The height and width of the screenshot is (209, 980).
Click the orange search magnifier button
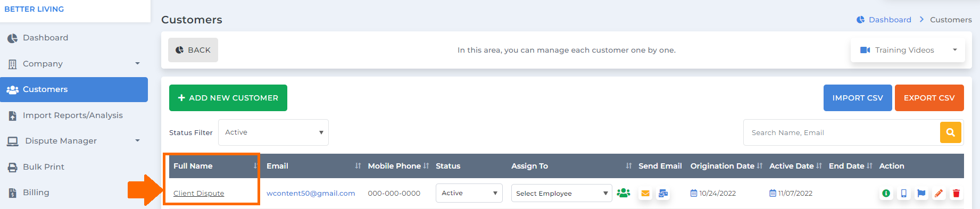pos(951,132)
